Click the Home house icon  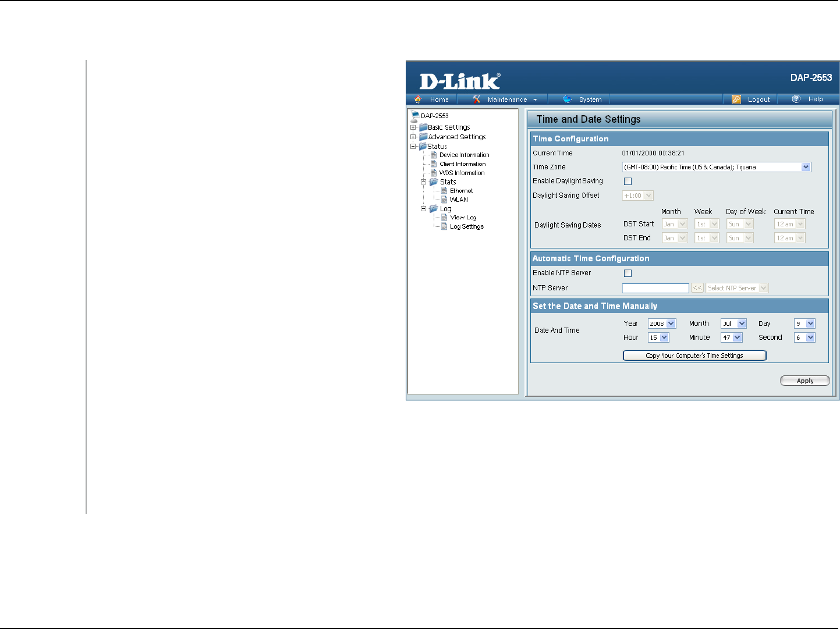point(417,99)
